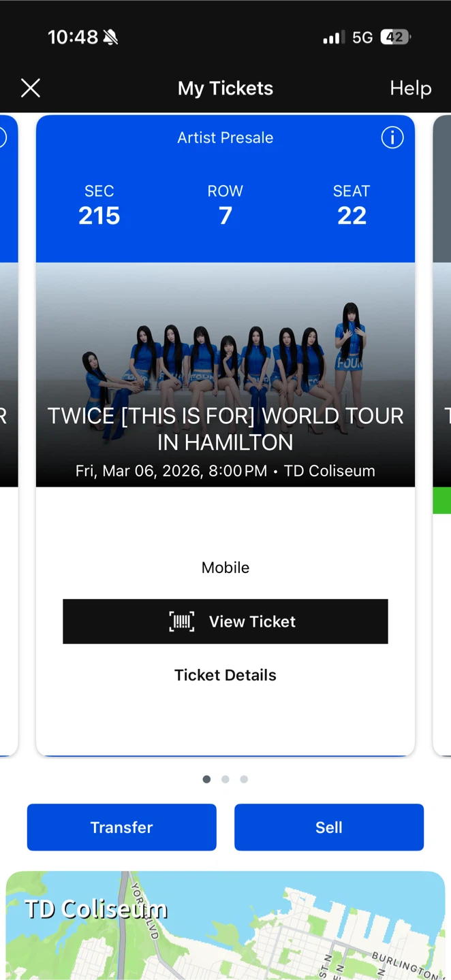Tap the Transfer button

tap(122, 828)
